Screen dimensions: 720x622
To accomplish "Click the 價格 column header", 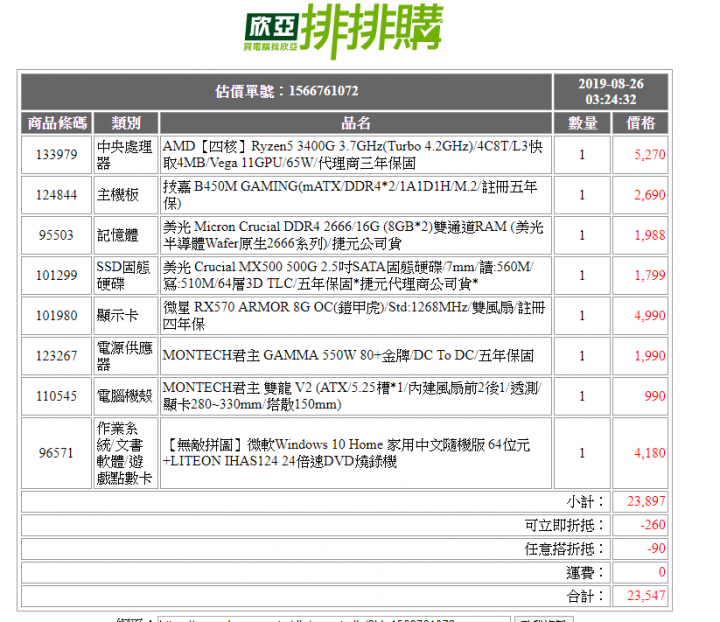I will (x=640, y=123).
